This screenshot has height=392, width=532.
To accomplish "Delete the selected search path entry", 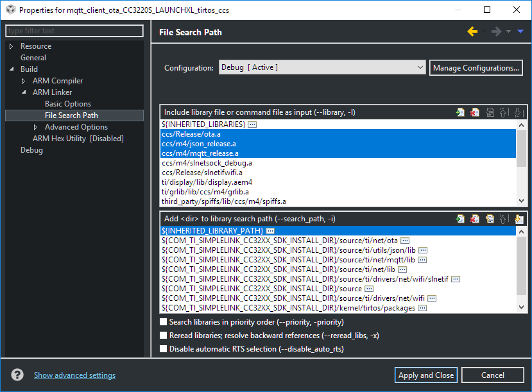I will coord(475,219).
